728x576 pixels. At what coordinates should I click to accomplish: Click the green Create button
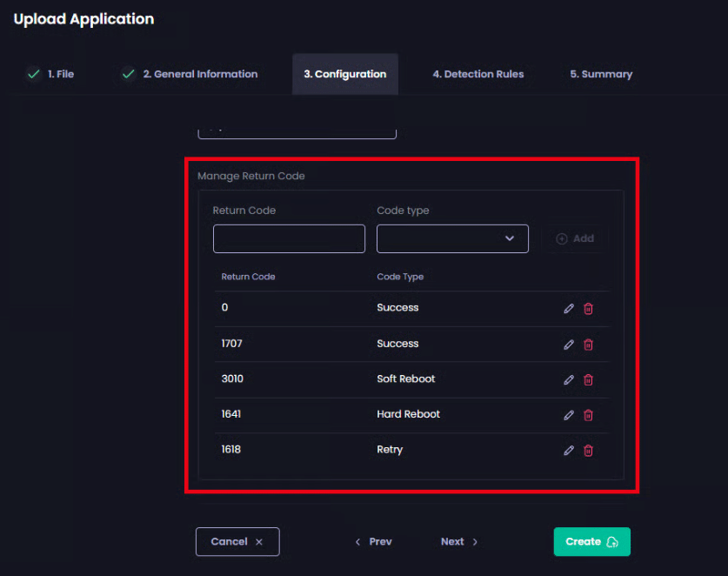pos(591,541)
